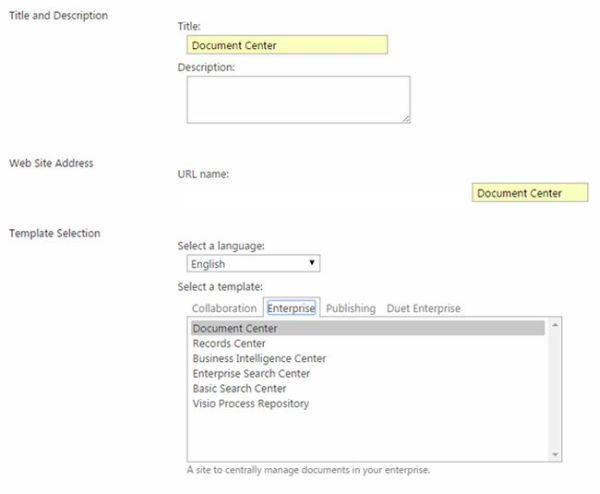The width and height of the screenshot is (600, 494).
Task: Click the Title text input field
Action: coord(286,45)
